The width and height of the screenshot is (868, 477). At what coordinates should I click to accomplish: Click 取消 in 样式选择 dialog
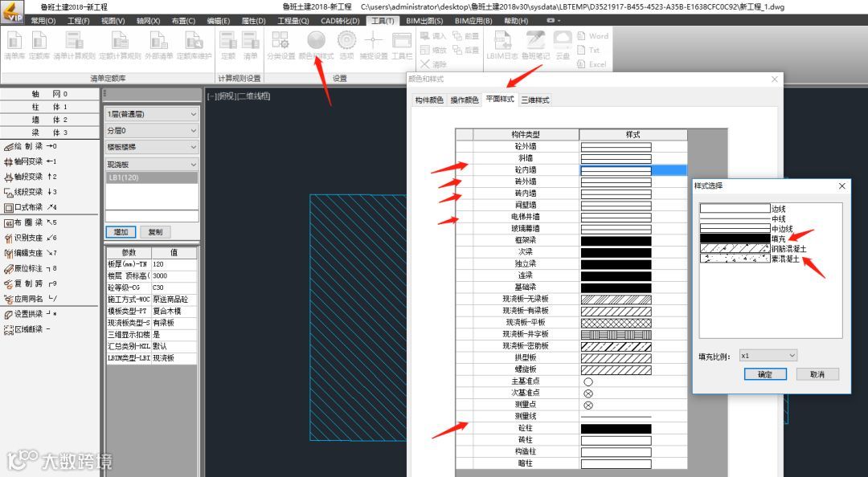817,375
